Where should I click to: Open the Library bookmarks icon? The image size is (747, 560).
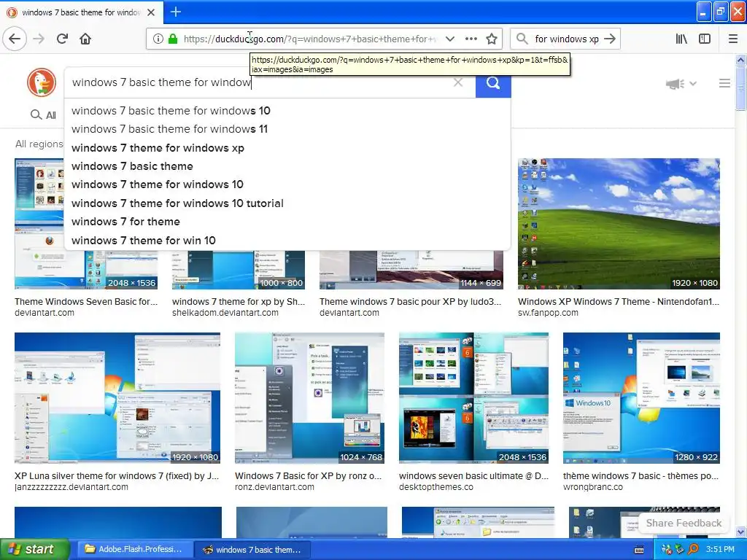[681, 39]
